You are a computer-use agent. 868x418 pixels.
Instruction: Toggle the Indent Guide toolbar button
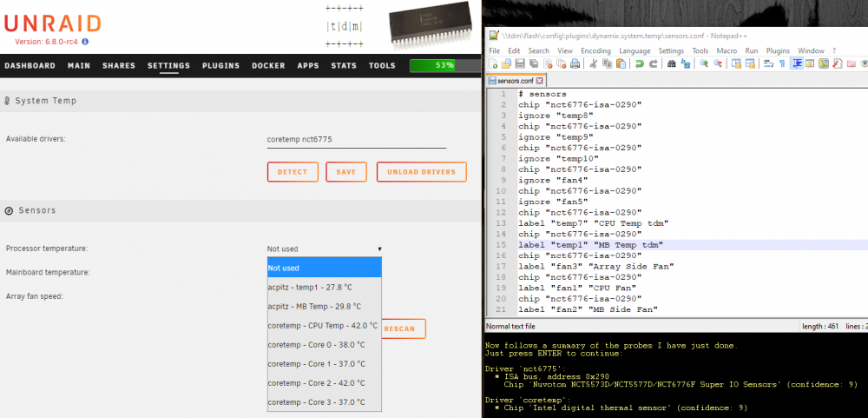797,63
